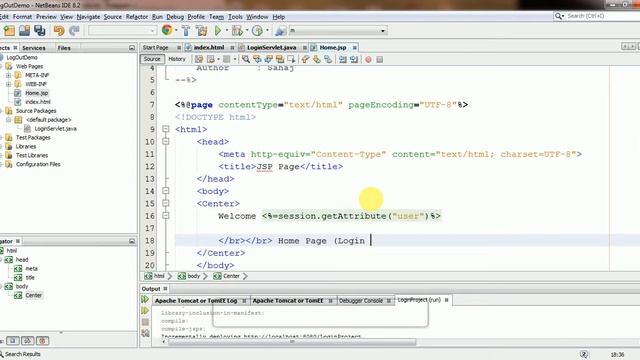Click Search Results in the status bar
Viewport: 640px width, 360px height.
[22, 354]
